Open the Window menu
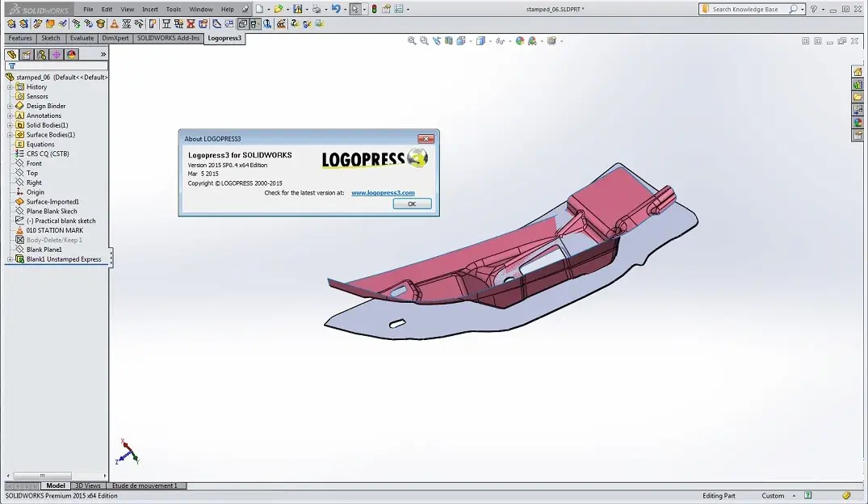The height and width of the screenshot is (504, 868). coord(200,9)
